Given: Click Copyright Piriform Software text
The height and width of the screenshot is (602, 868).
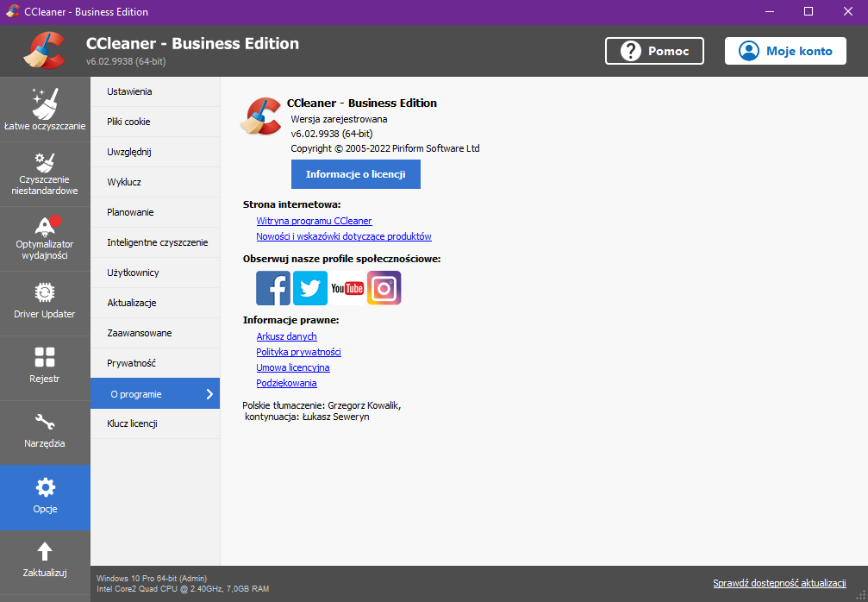Looking at the screenshot, I should 385,148.
